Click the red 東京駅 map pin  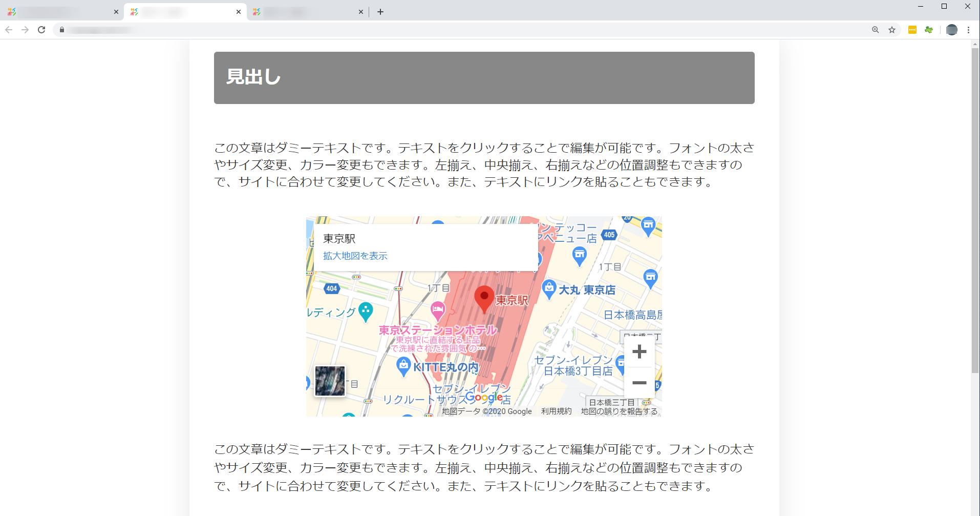tap(484, 299)
